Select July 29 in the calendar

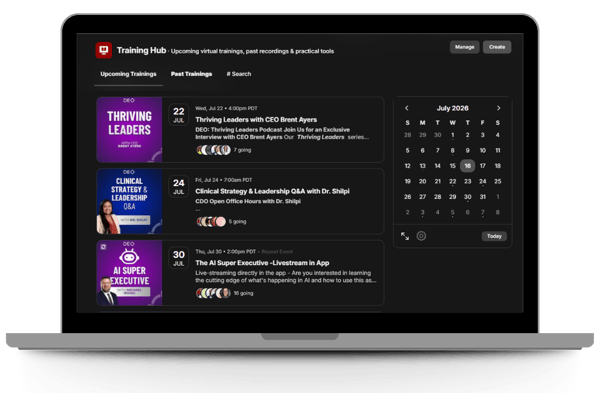pyautogui.click(x=452, y=197)
